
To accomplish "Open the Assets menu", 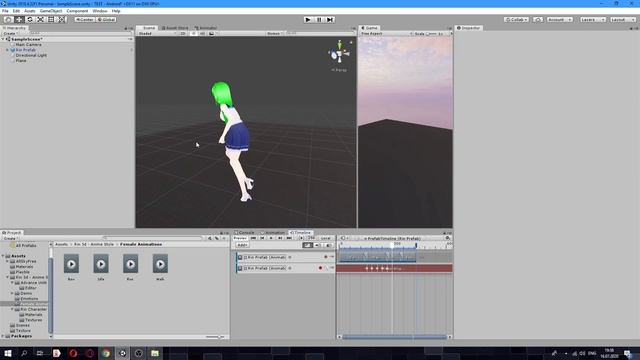I will click(29, 11).
